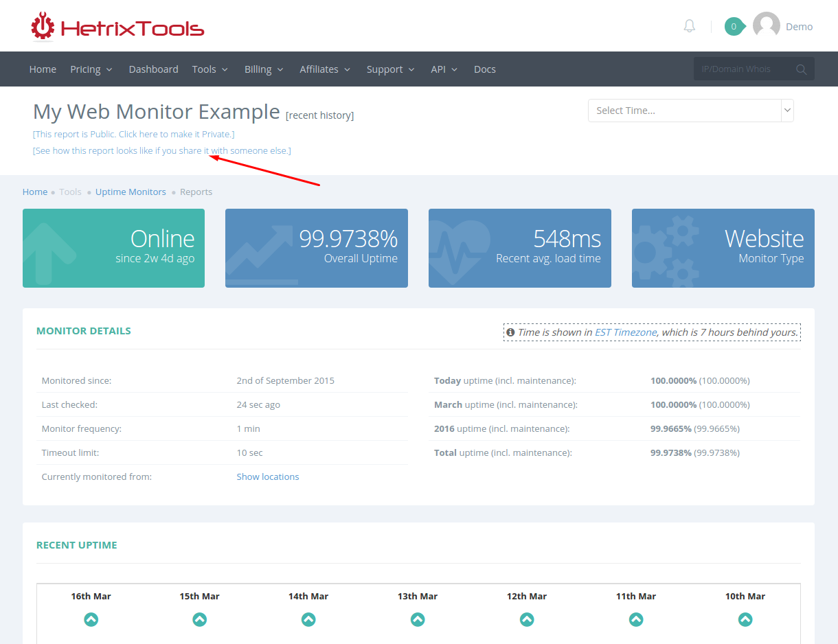Click the RECENT UPTIME heading
Image resolution: width=838 pixels, height=644 pixels.
pyautogui.click(x=77, y=544)
